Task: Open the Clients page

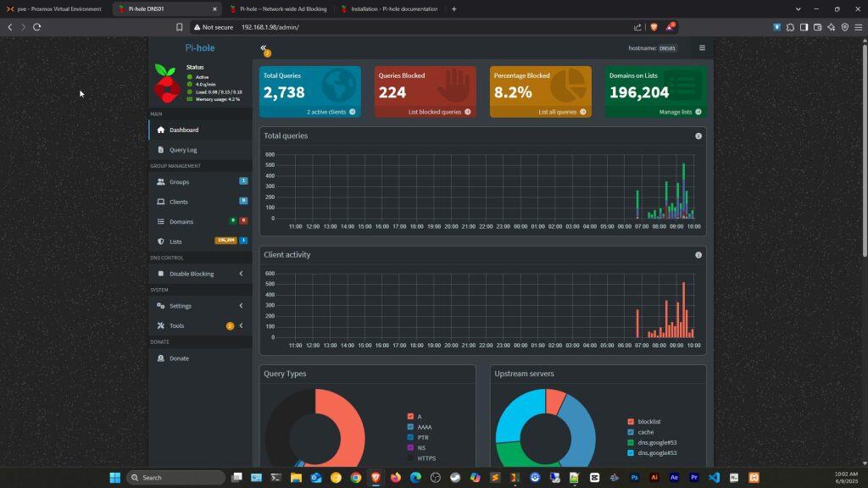Action: [200, 202]
